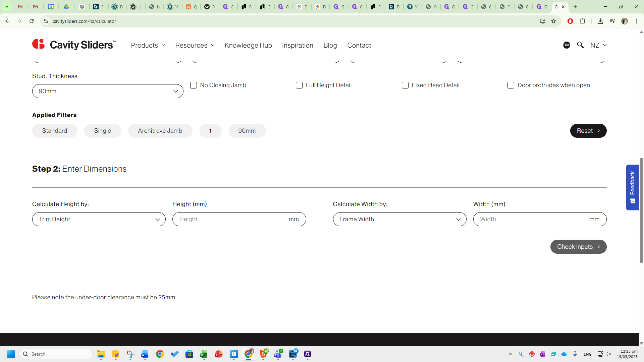
Task: Open the browser extensions puzzle icon
Action: point(583,21)
